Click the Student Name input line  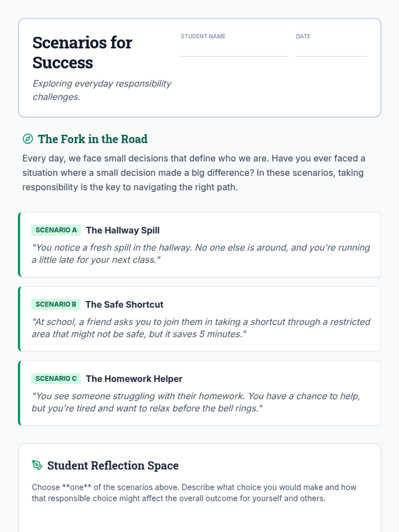click(234, 51)
